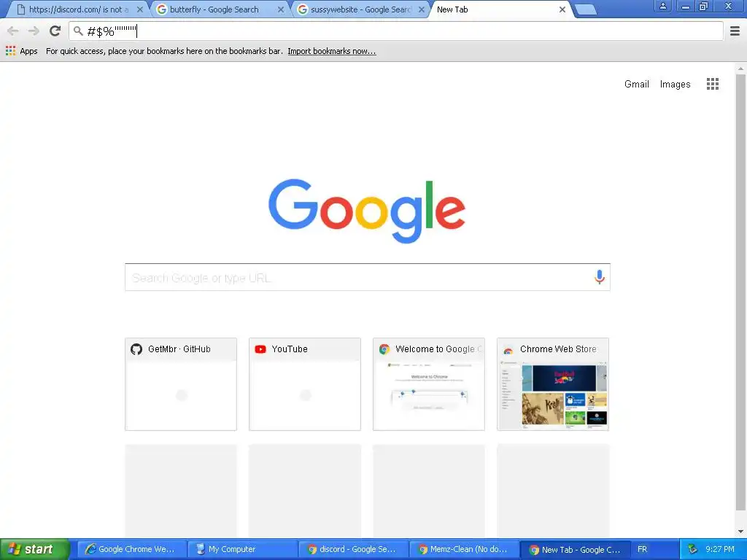The height and width of the screenshot is (560, 747).
Task: Close the New Tab tab
Action: [x=562, y=9]
